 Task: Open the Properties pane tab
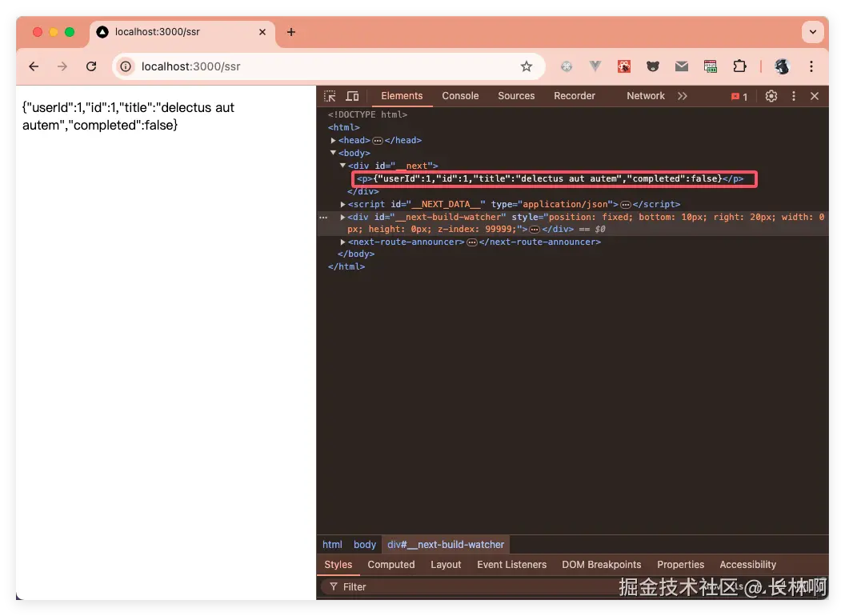(x=680, y=564)
